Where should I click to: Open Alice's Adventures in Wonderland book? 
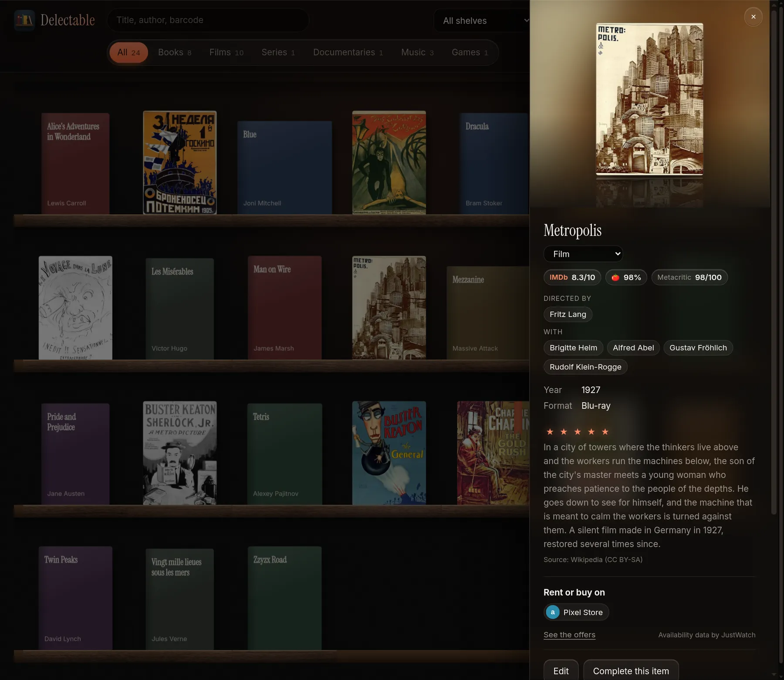75,163
